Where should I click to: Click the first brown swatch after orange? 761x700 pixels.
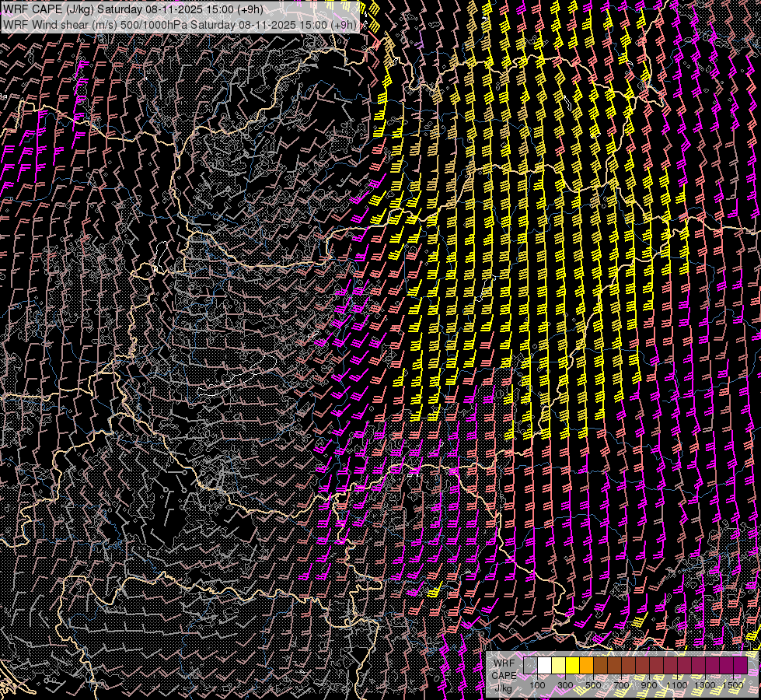coord(600,666)
